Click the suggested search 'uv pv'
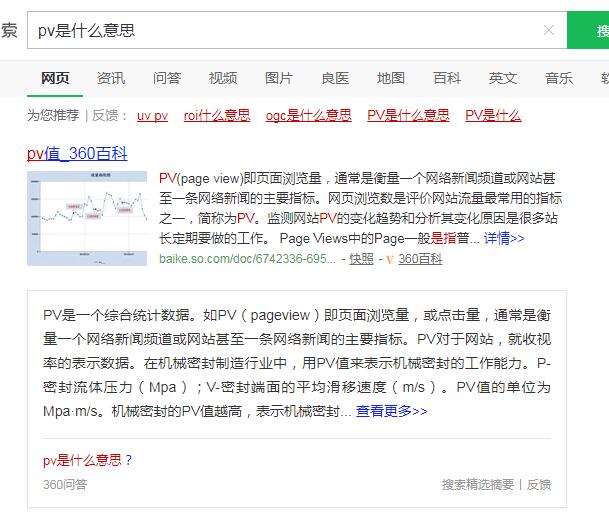The height and width of the screenshot is (520, 609). (153, 115)
